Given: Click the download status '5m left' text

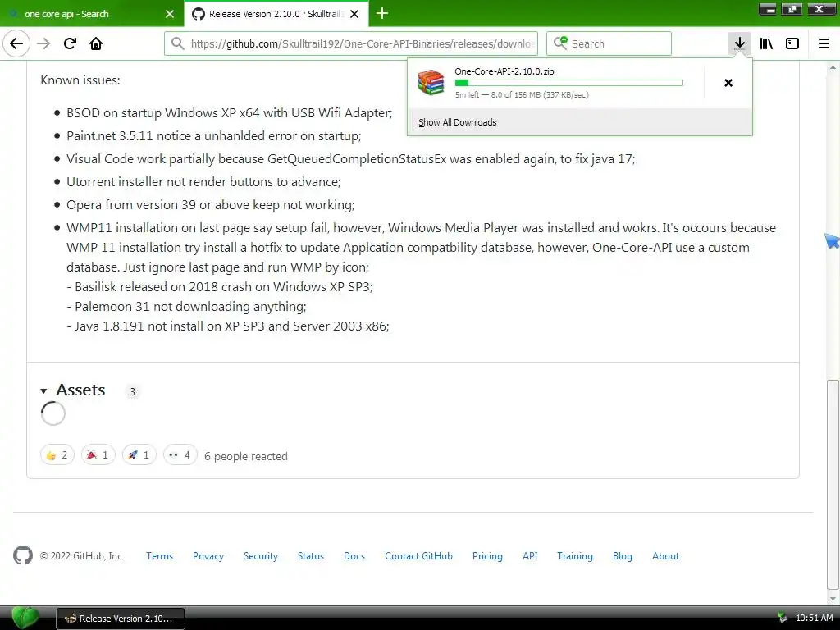Looking at the screenshot, I should pos(522,95).
